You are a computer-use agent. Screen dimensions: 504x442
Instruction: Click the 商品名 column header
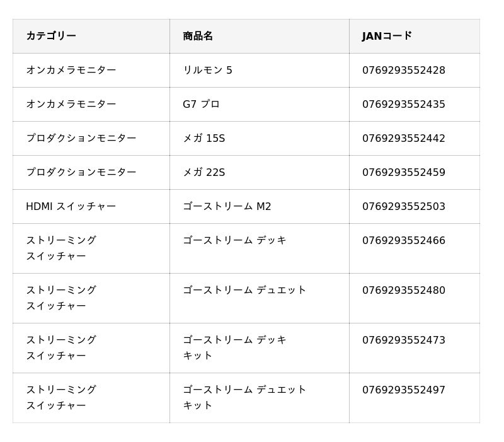[198, 36]
